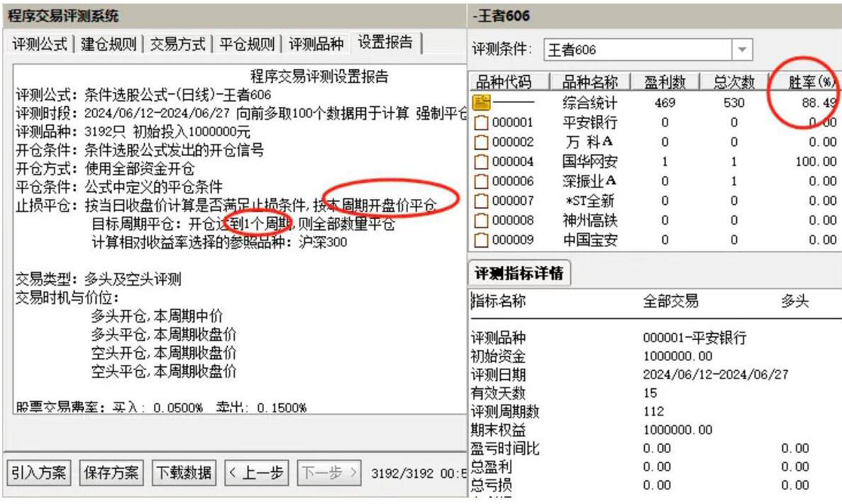
Task: Click the 程序交易评测设置报告 heading
Action: (x=319, y=77)
